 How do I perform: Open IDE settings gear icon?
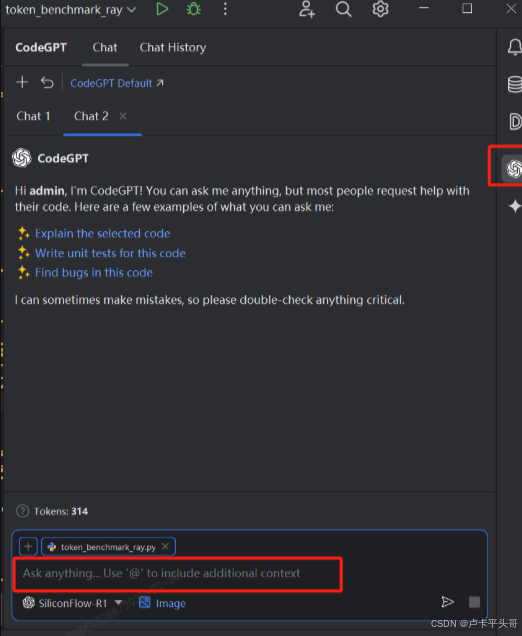(x=380, y=9)
